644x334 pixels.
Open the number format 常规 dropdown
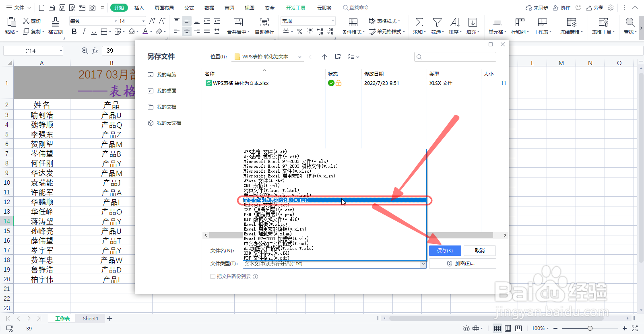(x=333, y=21)
